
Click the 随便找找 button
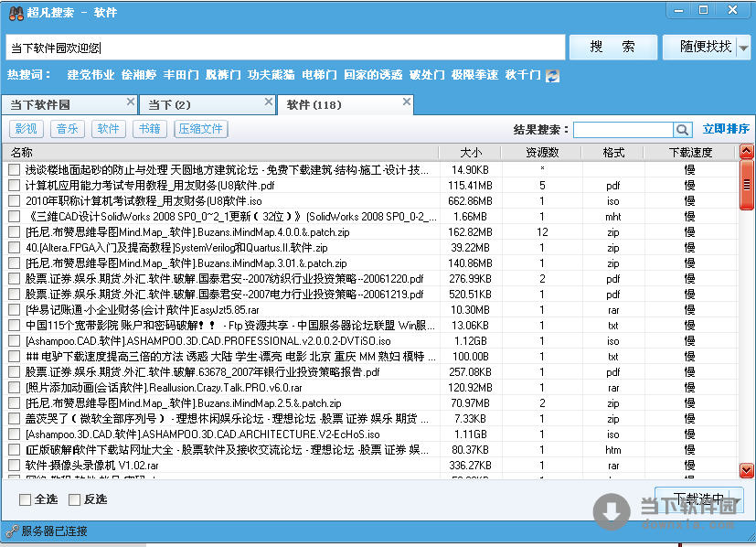[700, 48]
